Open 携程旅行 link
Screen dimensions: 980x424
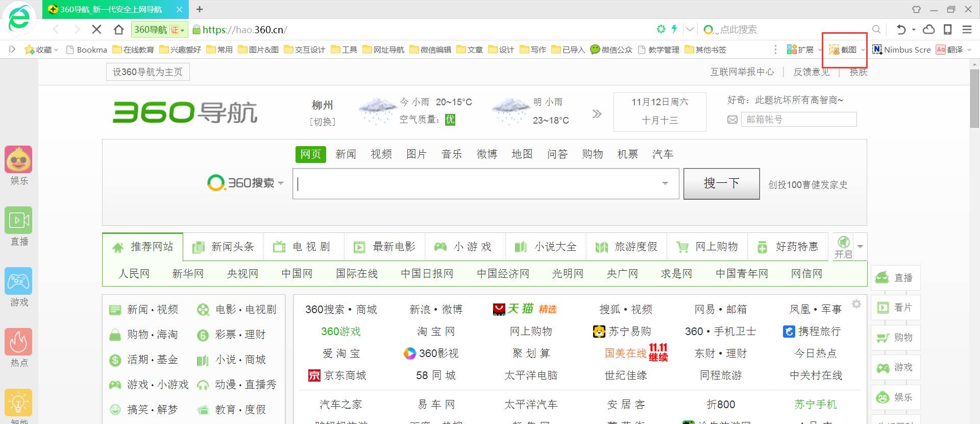(812, 332)
